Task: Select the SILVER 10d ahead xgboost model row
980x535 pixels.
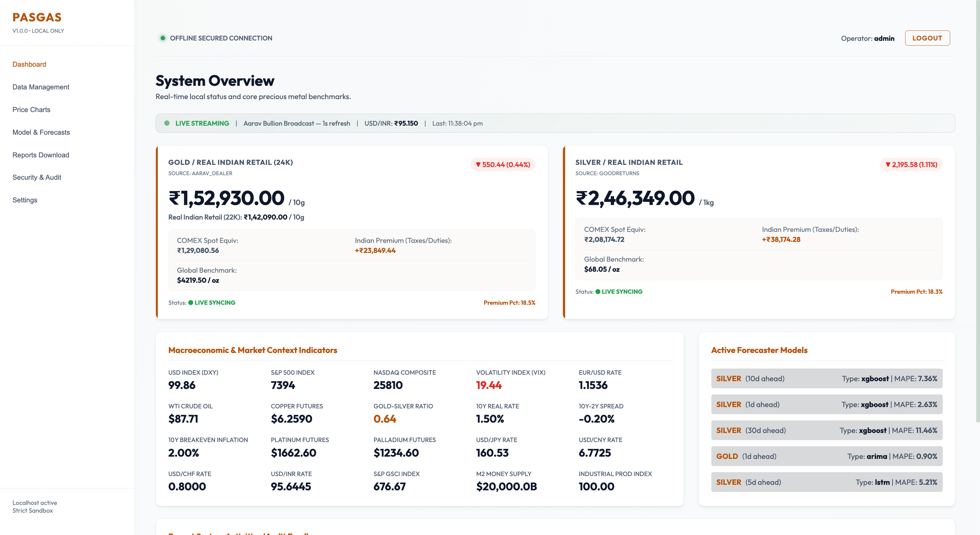Action: click(x=827, y=378)
